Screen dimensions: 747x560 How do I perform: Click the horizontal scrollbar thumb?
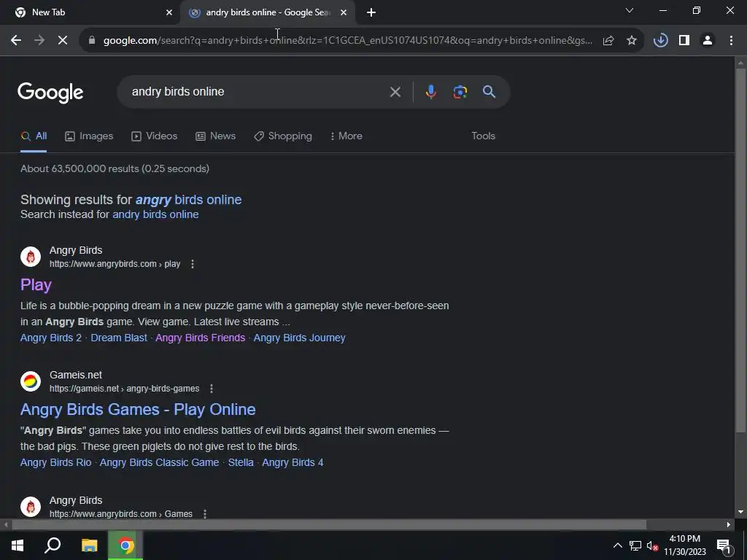pyautogui.click(x=329, y=525)
